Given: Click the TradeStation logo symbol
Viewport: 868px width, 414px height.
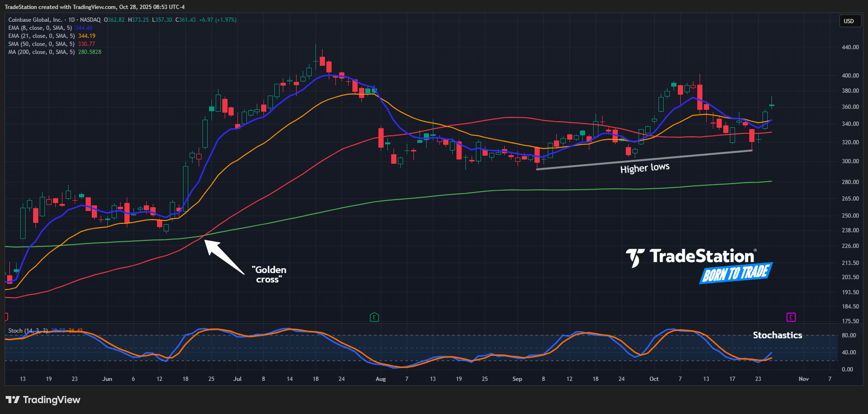Looking at the screenshot, I should (635, 258).
